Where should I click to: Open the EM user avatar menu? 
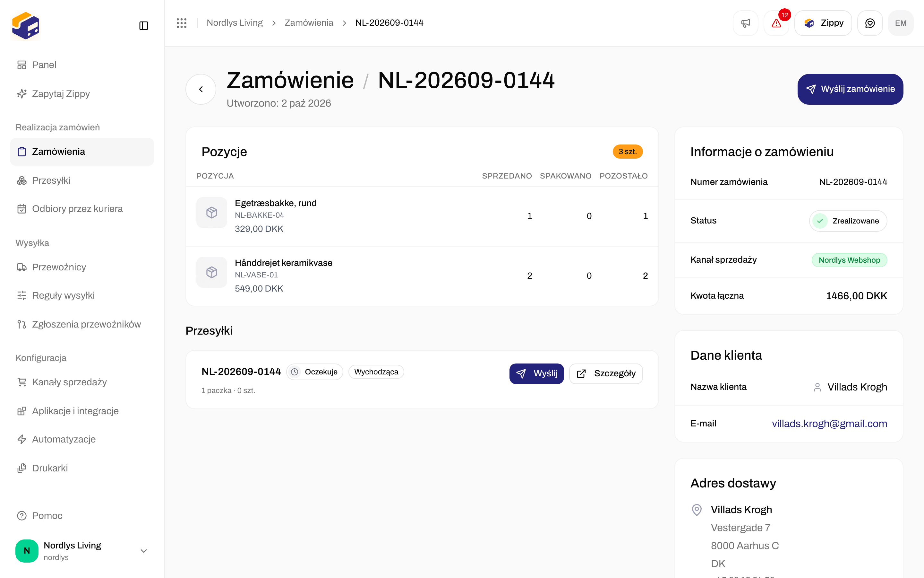pos(901,23)
